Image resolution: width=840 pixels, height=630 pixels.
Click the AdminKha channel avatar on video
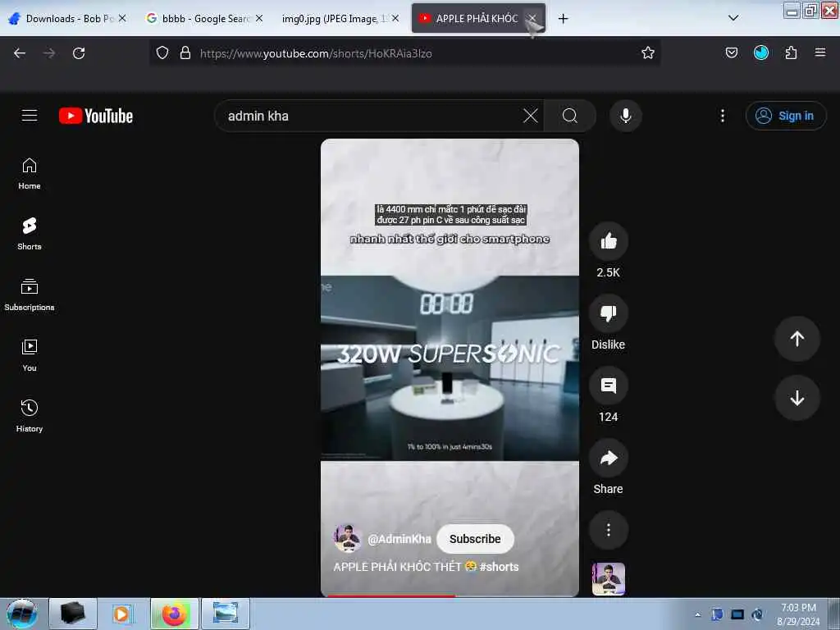click(348, 538)
